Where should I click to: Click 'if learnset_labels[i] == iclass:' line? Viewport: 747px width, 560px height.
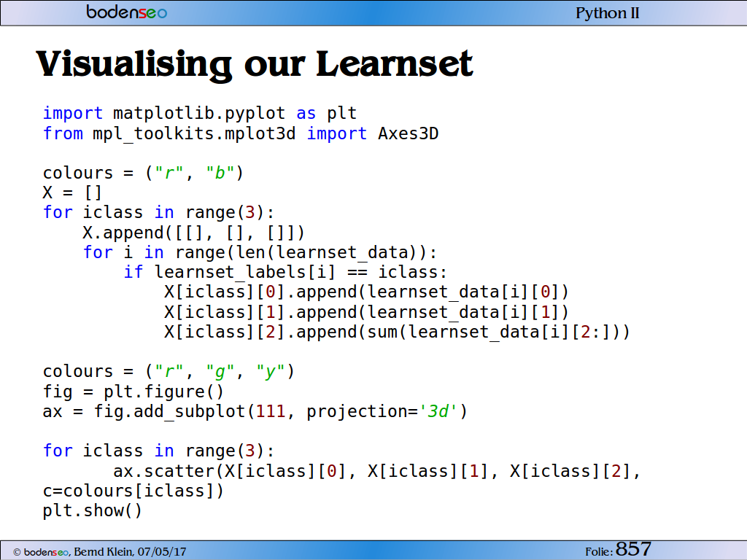(x=285, y=273)
